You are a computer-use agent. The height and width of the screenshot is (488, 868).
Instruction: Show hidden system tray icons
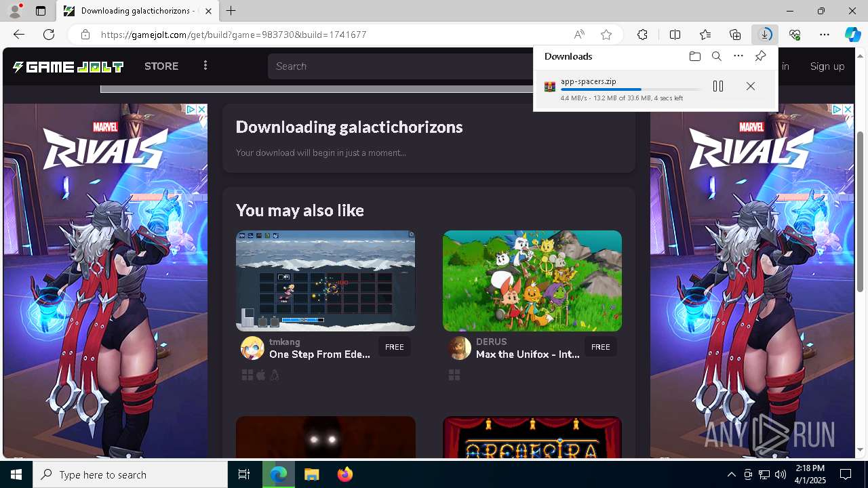point(731,474)
